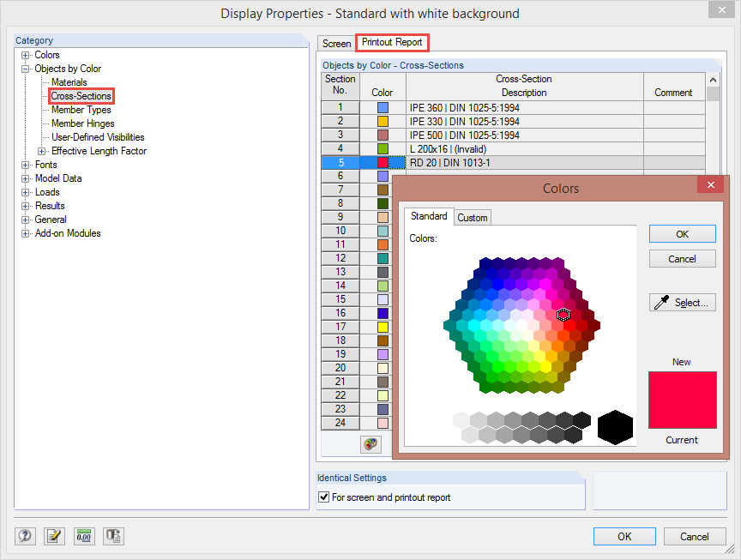
Task: Open the Standard tab in Colors dialog
Action: coord(429,216)
